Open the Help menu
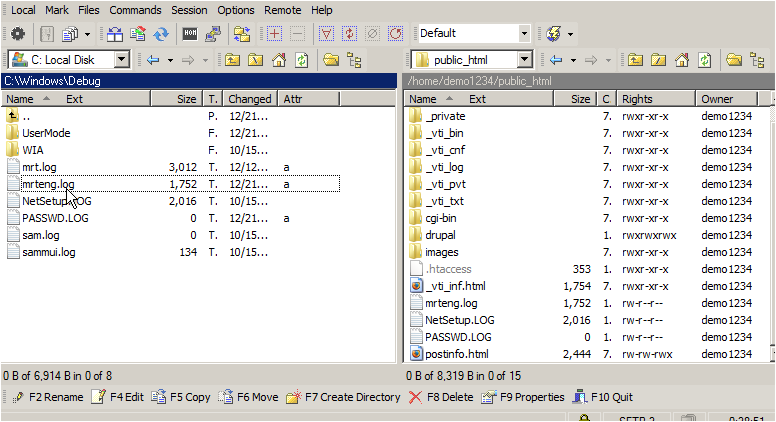 pyautogui.click(x=322, y=10)
